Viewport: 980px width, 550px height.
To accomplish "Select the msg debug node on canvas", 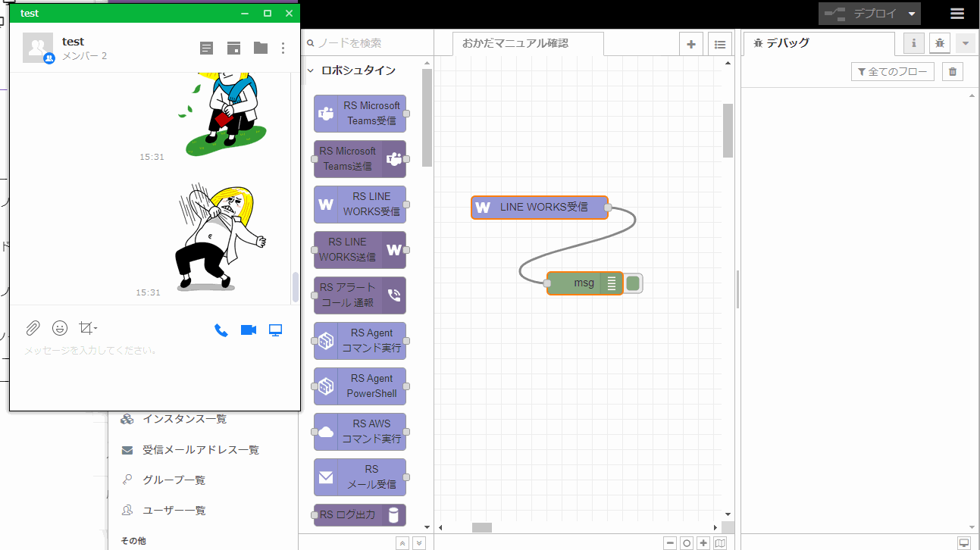I will (x=585, y=283).
